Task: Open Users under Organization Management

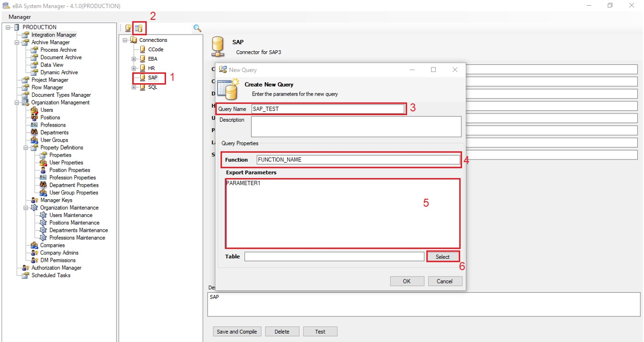Action: coord(47,110)
